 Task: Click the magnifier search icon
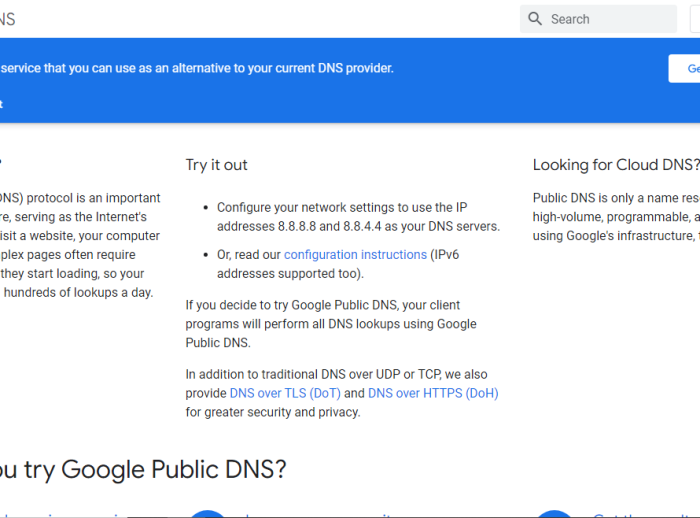click(x=534, y=19)
